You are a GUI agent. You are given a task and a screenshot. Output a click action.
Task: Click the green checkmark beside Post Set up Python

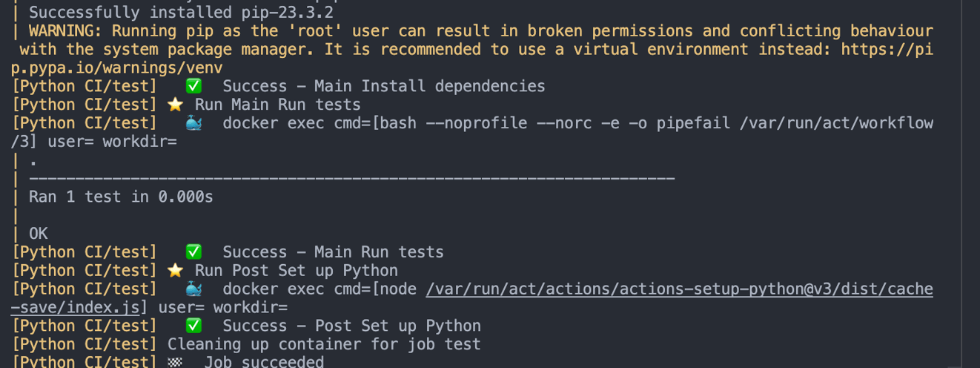pyautogui.click(x=193, y=326)
